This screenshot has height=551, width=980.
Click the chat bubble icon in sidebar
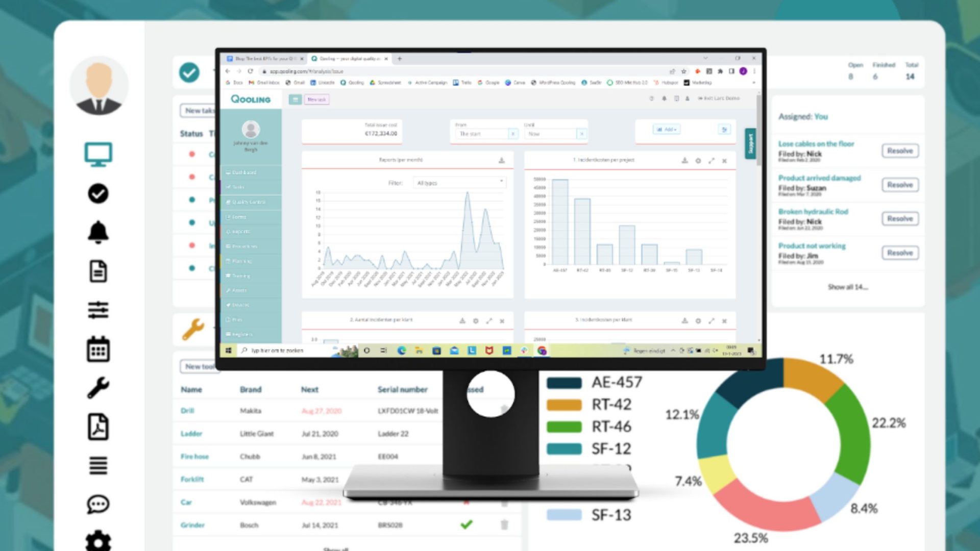[98, 504]
